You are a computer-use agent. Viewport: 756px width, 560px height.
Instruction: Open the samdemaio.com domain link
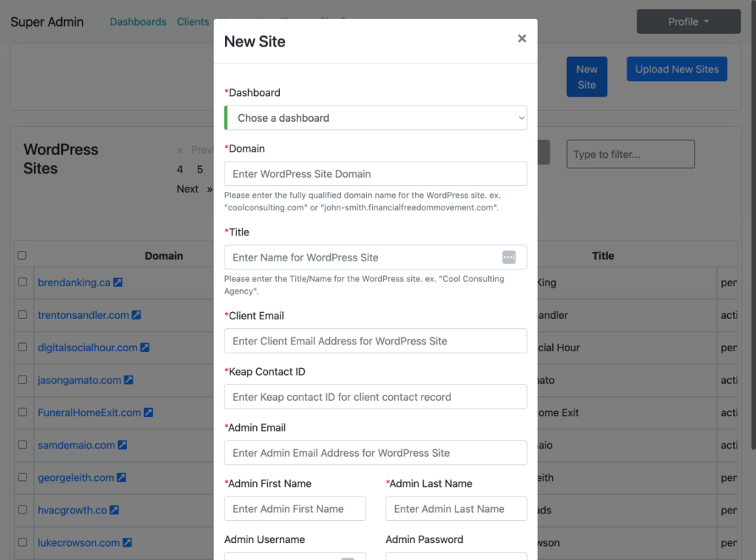[76, 445]
